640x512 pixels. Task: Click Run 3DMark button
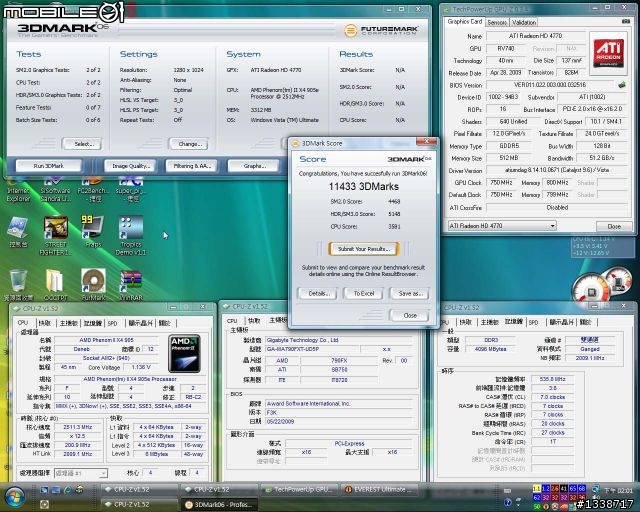coord(49,166)
